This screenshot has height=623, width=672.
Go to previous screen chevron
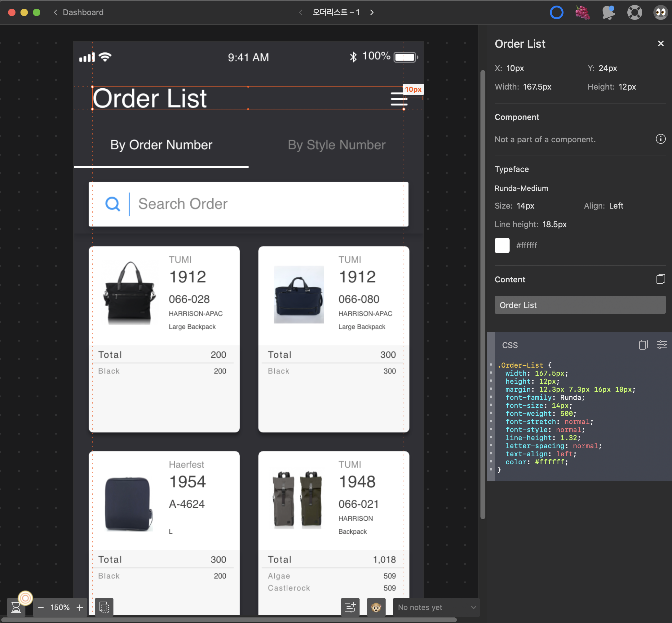point(300,12)
